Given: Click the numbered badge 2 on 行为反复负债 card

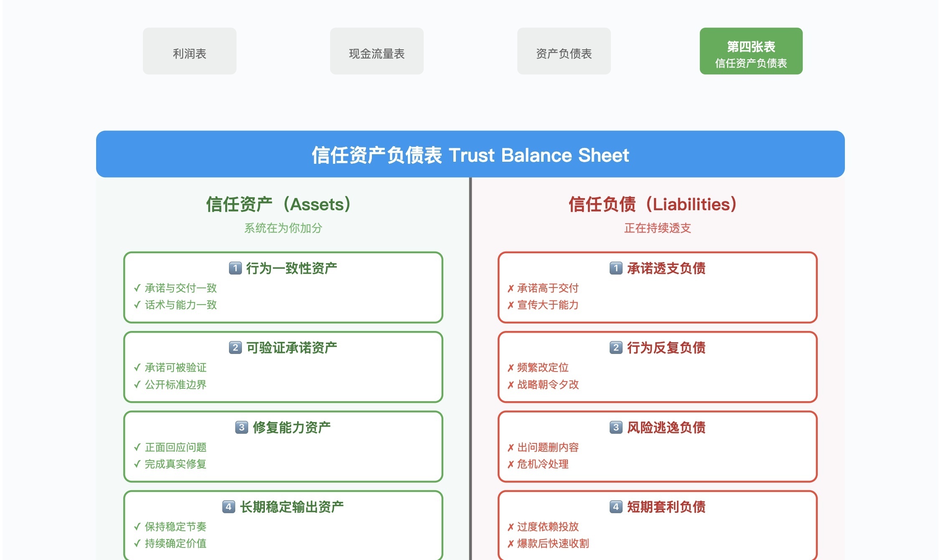Looking at the screenshot, I should pyautogui.click(x=615, y=347).
